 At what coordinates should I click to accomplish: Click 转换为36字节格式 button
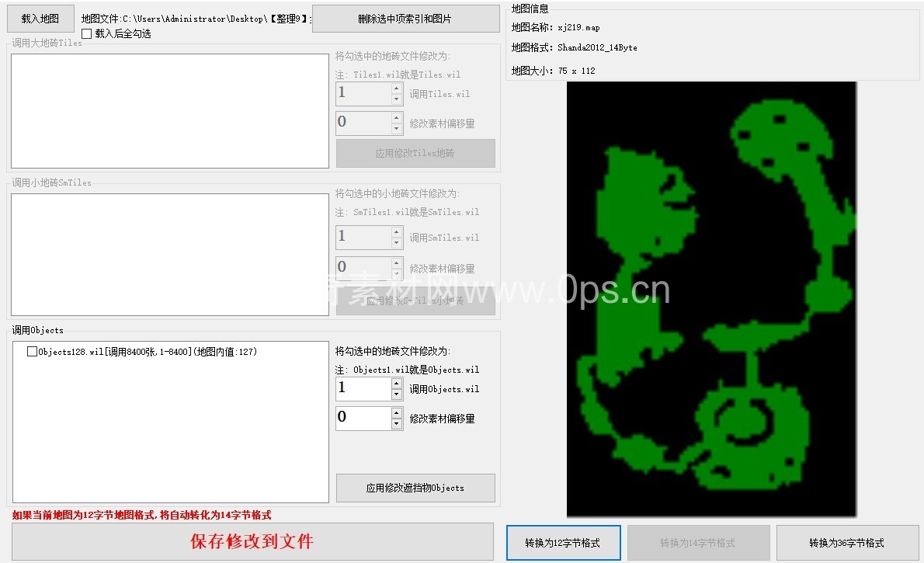(x=846, y=543)
